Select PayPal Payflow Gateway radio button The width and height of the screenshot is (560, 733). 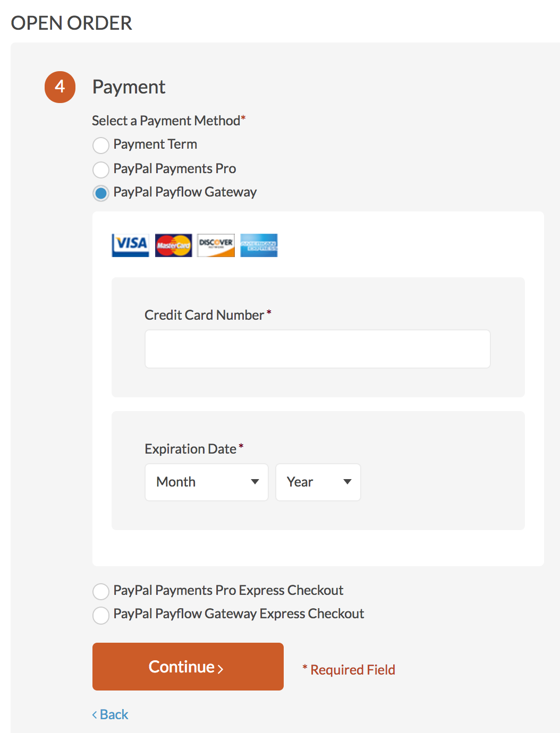point(101,193)
